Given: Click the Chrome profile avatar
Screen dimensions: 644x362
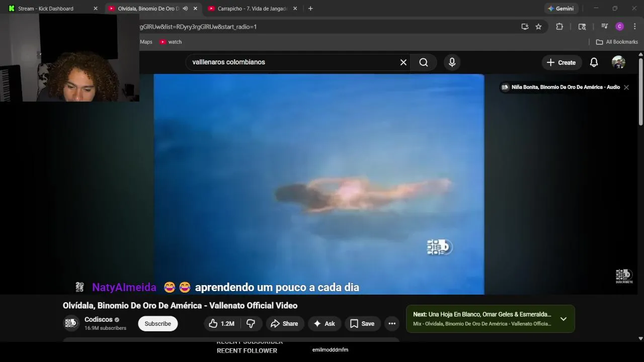Looking at the screenshot, I should 619,27.
